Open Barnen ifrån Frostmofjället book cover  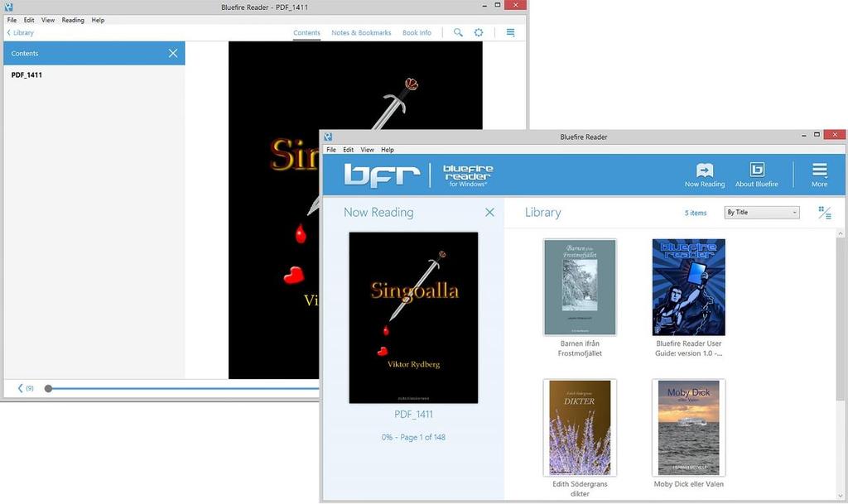click(580, 287)
